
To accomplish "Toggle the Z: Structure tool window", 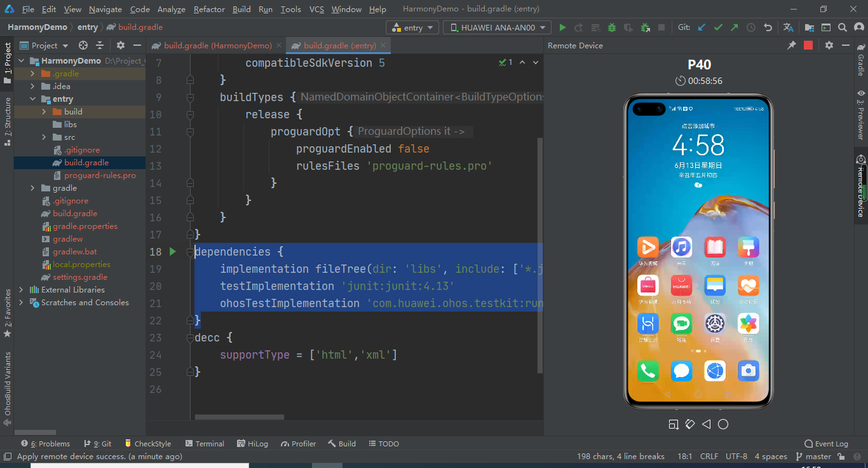I will (7, 121).
